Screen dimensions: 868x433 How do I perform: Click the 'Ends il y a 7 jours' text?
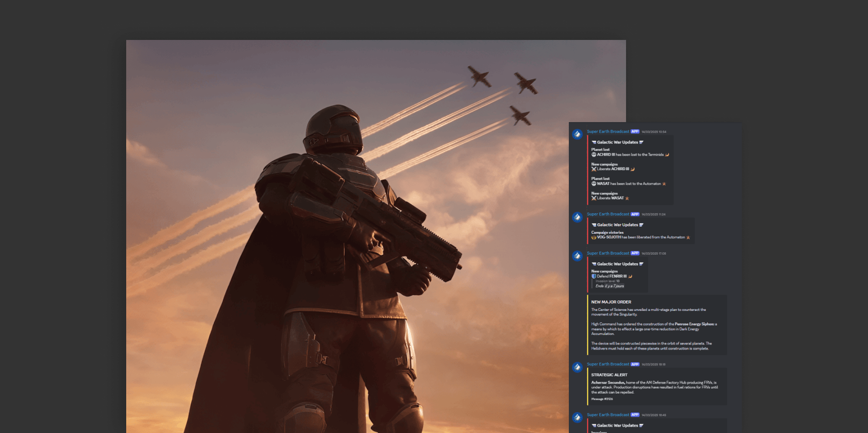pyautogui.click(x=610, y=286)
